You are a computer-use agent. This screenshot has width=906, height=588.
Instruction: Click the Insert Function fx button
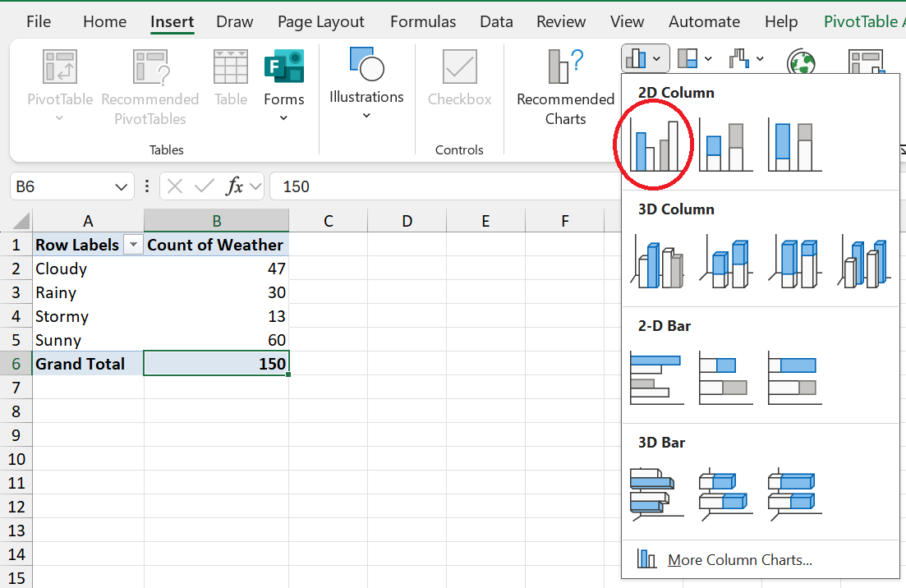(x=235, y=186)
